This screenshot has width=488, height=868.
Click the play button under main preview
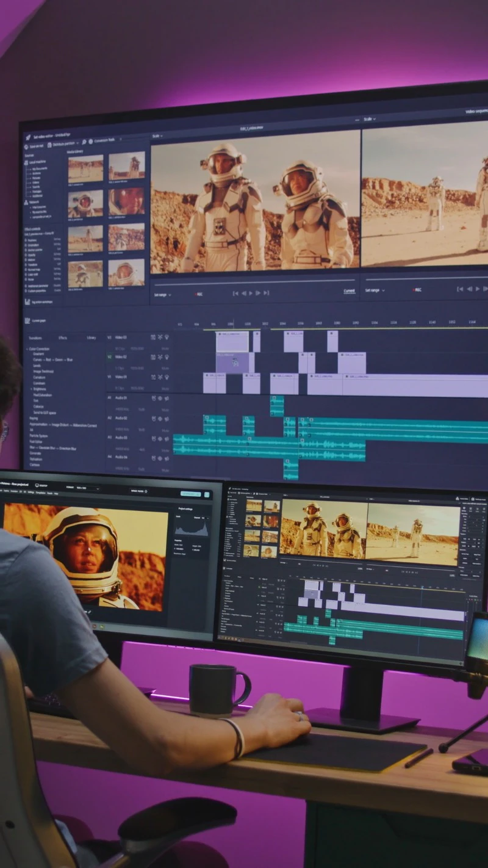(251, 293)
